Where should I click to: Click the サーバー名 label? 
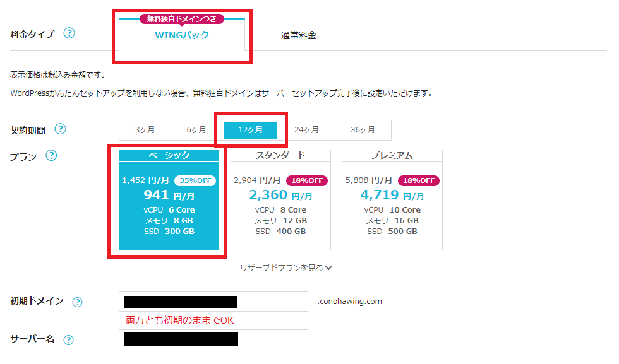pyautogui.click(x=32, y=339)
